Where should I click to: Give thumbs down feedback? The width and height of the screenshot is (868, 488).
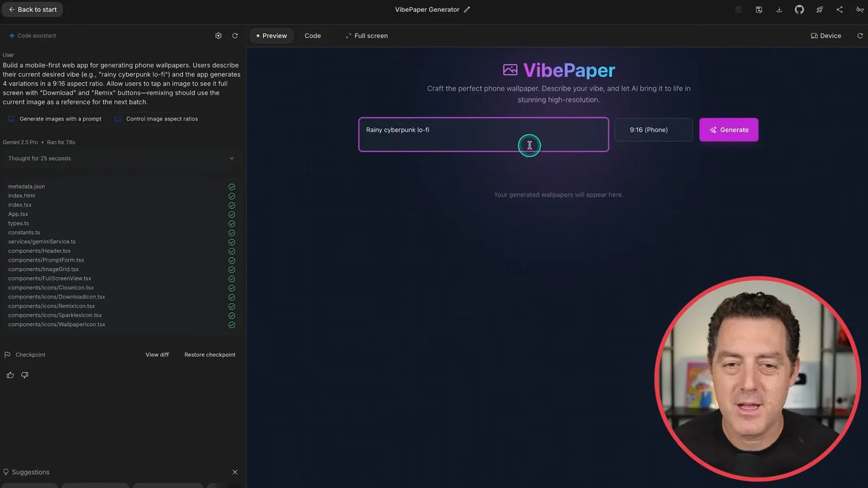[25, 375]
